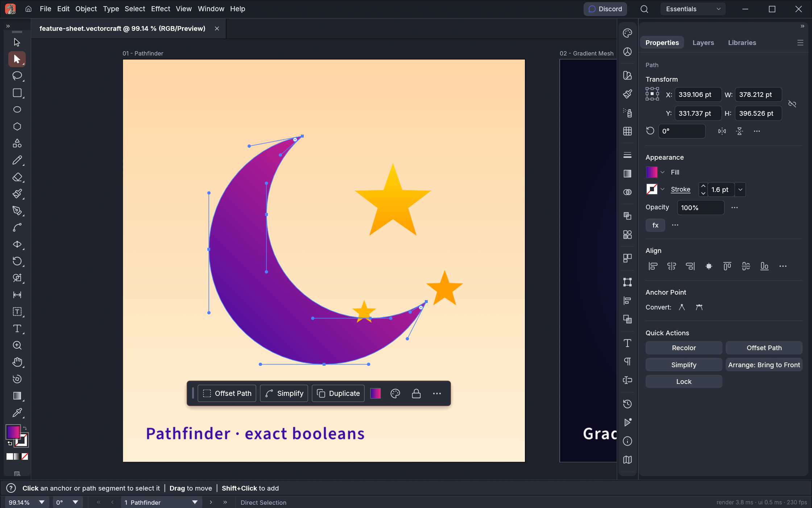Click Duplicate in the floating toolbar
Viewport: 812px width, 508px height.
point(338,394)
